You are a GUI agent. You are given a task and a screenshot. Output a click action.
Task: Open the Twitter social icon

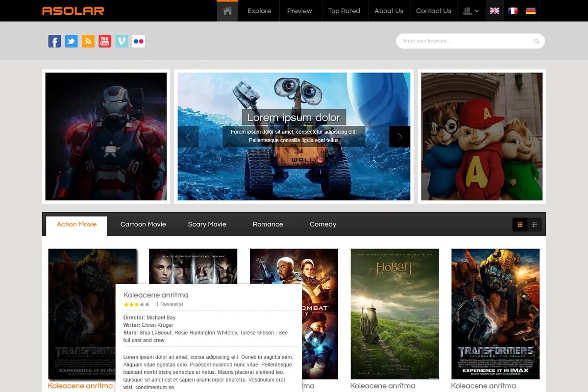tap(72, 41)
